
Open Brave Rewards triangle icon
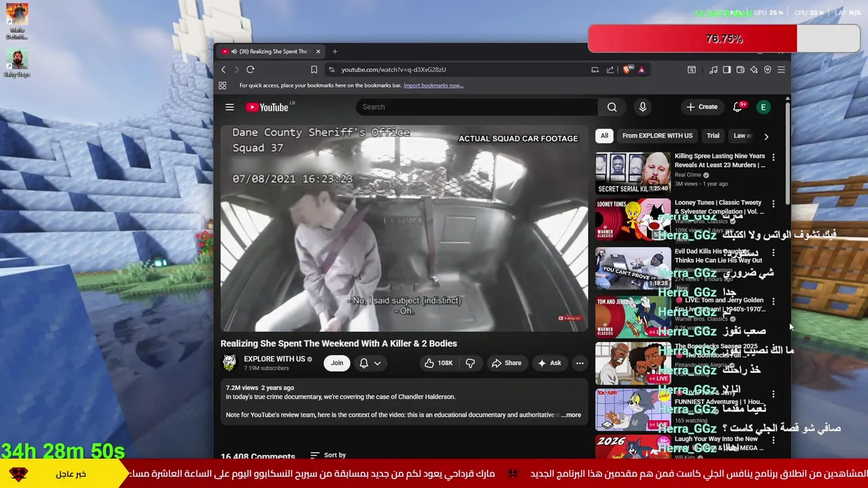(641, 70)
